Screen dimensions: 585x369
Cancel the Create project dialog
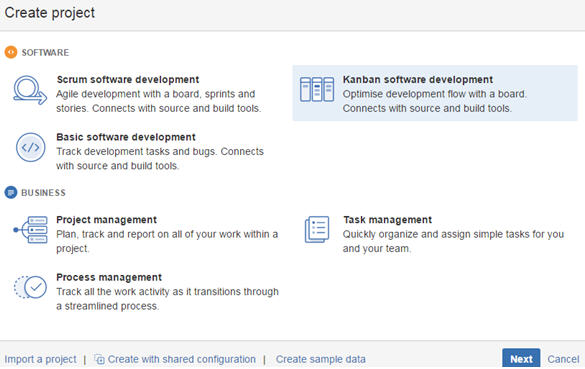point(563,359)
